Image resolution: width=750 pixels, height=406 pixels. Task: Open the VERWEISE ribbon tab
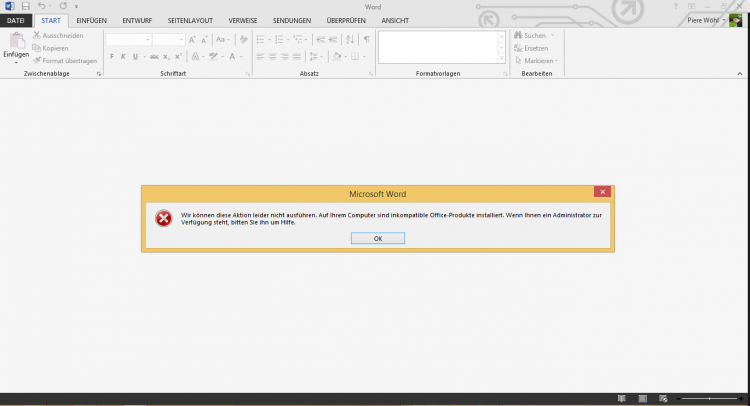coord(243,21)
